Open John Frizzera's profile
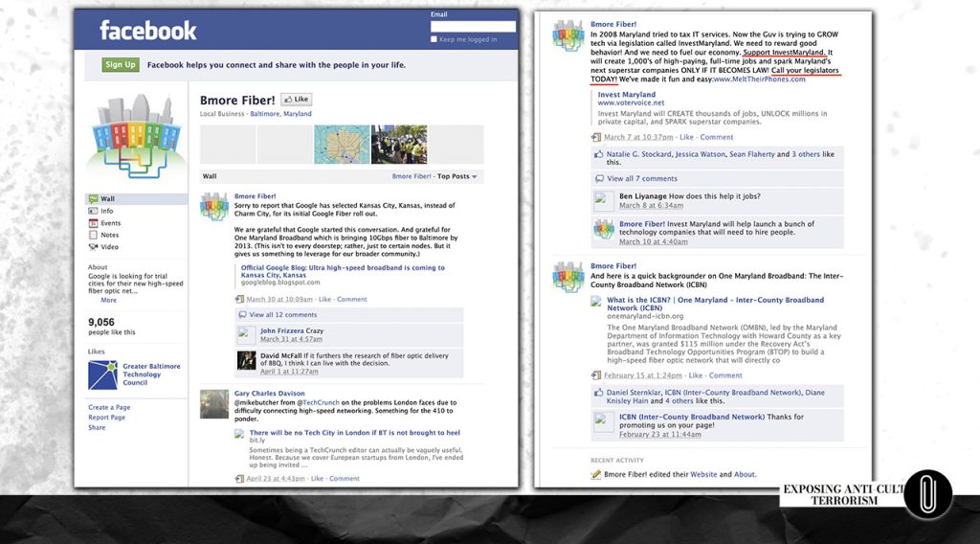The height and width of the screenshot is (544, 980). click(x=282, y=330)
